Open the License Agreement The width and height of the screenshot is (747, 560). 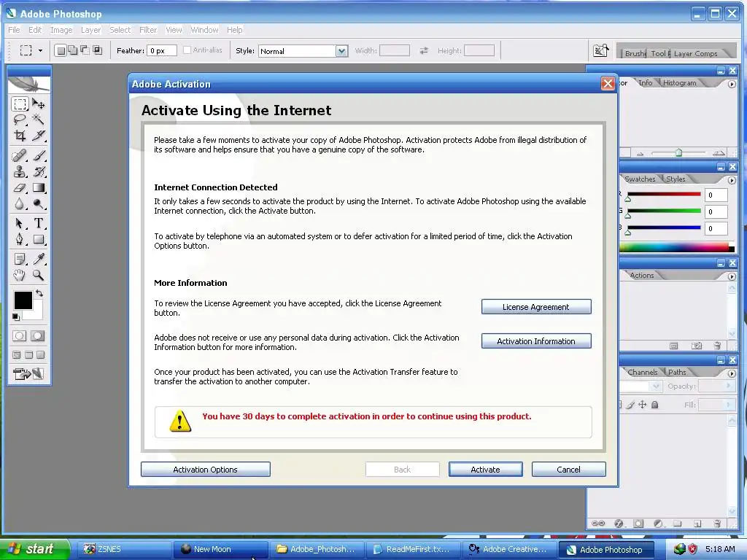click(536, 307)
